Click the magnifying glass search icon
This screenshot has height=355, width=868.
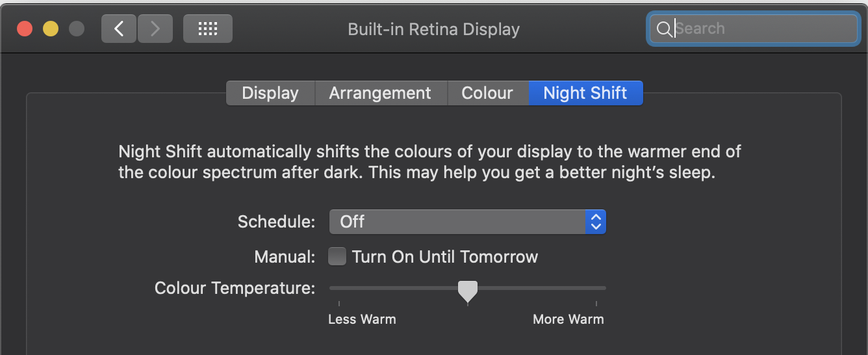(x=663, y=29)
